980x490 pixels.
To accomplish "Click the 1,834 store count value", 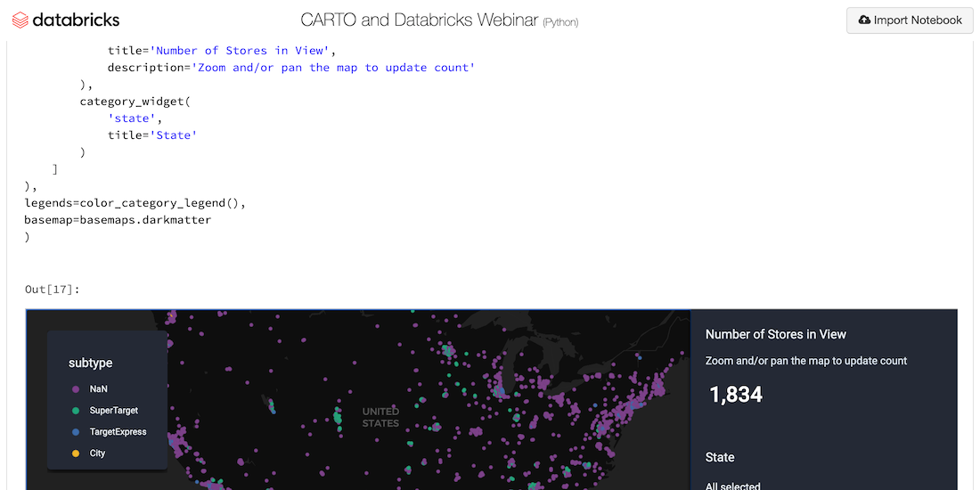I will click(736, 395).
